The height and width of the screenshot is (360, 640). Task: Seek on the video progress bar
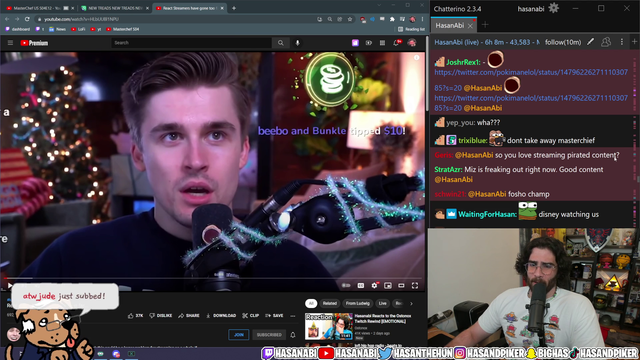click(212, 278)
